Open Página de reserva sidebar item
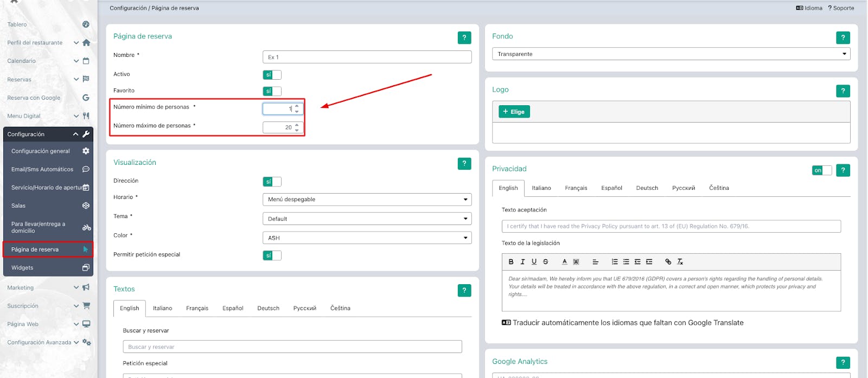Image resolution: width=868 pixels, height=378 pixels. [48, 249]
